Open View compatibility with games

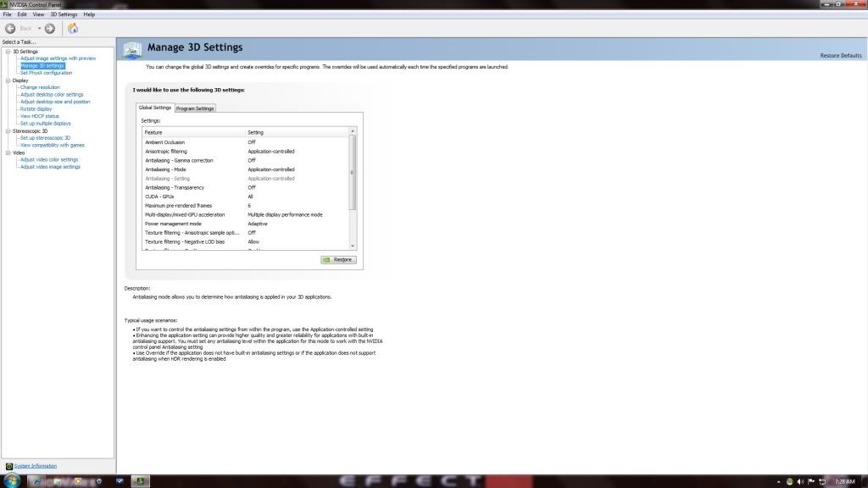coord(53,145)
